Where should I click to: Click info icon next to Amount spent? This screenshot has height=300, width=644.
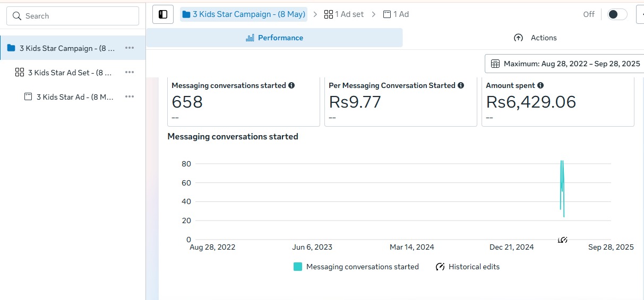coord(540,85)
